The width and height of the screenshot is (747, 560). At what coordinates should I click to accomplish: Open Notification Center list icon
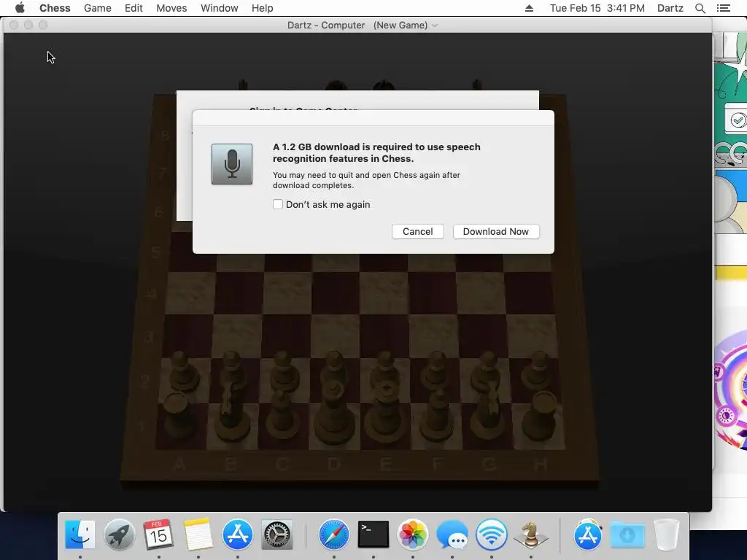pyautogui.click(x=723, y=8)
